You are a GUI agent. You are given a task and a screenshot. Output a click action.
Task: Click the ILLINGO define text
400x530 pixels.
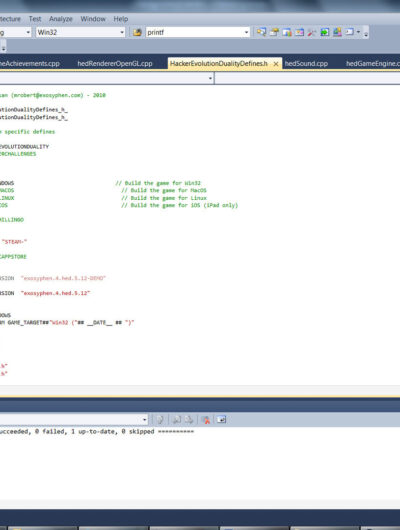click(12, 220)
